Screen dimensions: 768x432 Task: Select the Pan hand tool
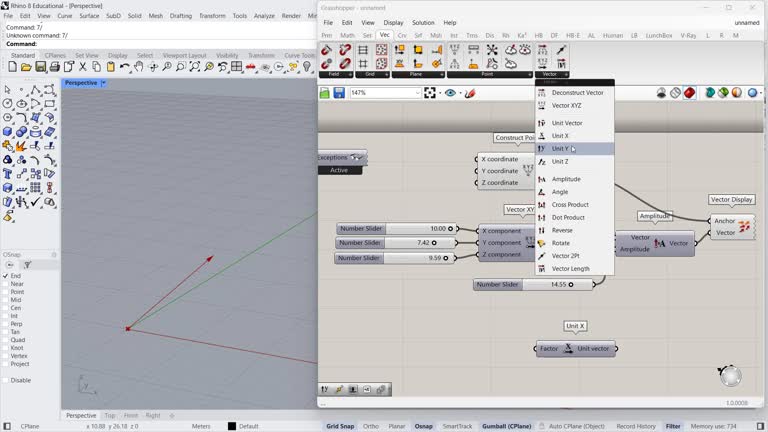tap(139, 67)
